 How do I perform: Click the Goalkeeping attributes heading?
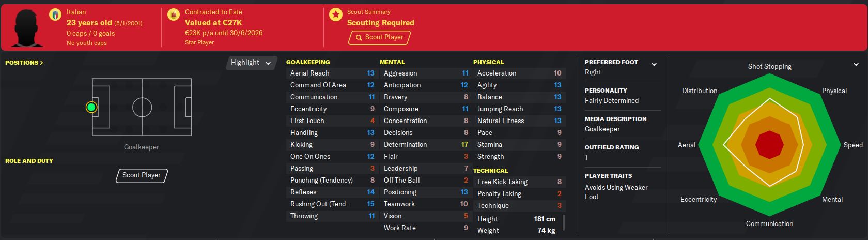click(308, 62)
